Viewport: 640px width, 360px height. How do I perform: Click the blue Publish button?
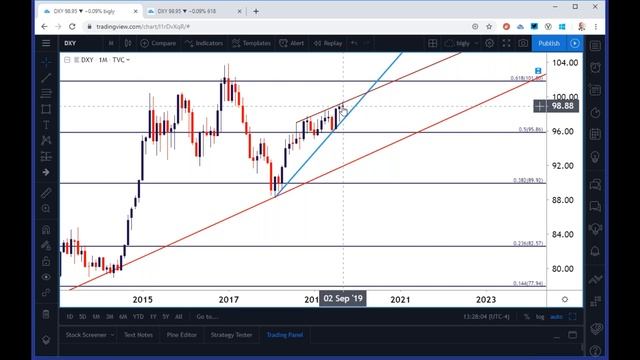pyautogui.click(x=549, y=43)
